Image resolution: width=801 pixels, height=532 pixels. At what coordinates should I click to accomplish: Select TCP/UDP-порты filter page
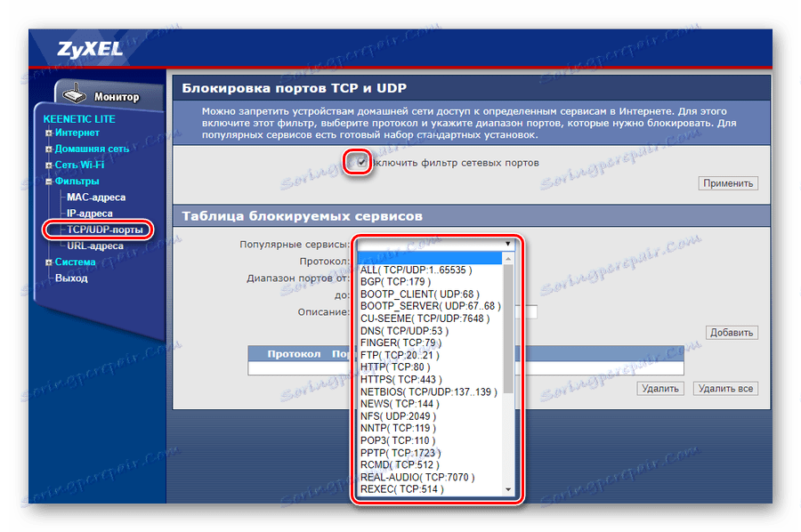point(105,230)
